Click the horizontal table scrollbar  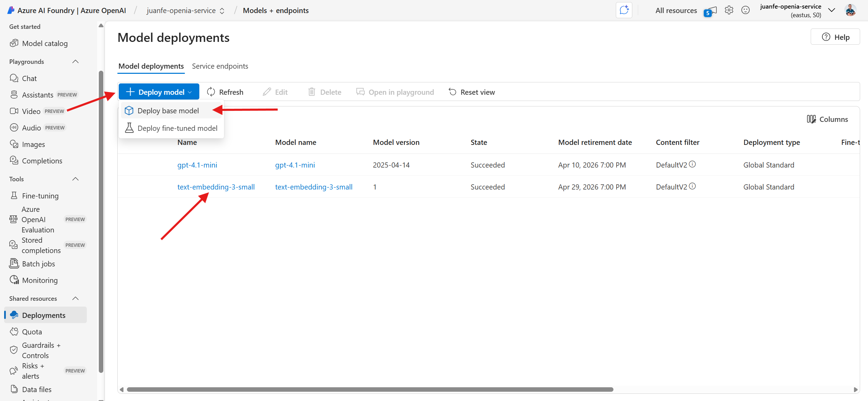[x=370, y=389]
